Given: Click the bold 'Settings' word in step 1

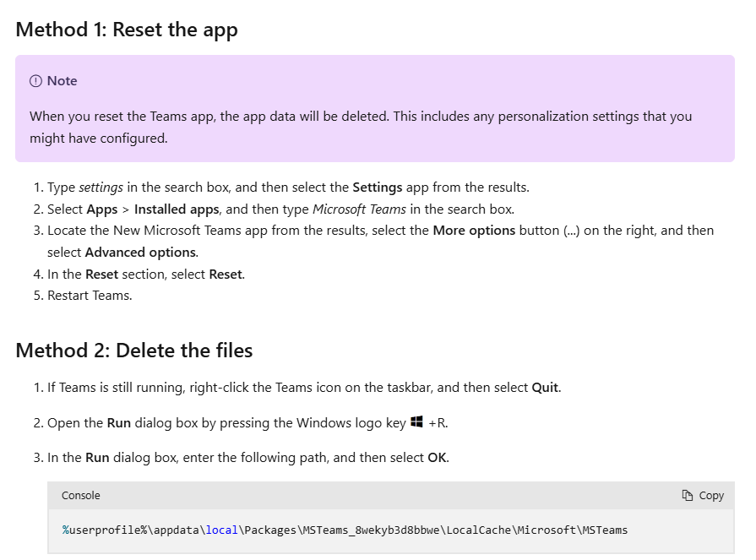Looking at the screenshot, I should [377, 188].
